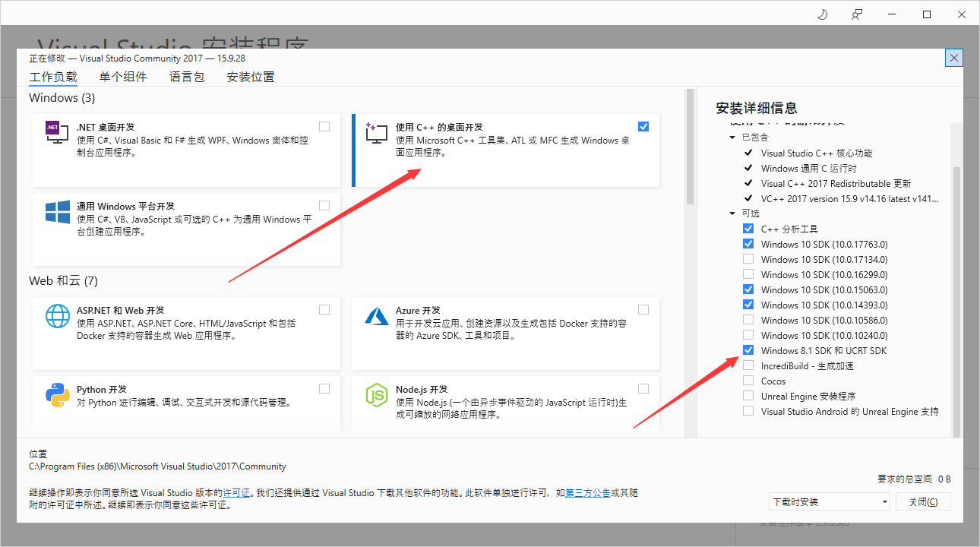980x547 pixels.
Task: Click the 关闭(C) button
Action: [923, 502]
